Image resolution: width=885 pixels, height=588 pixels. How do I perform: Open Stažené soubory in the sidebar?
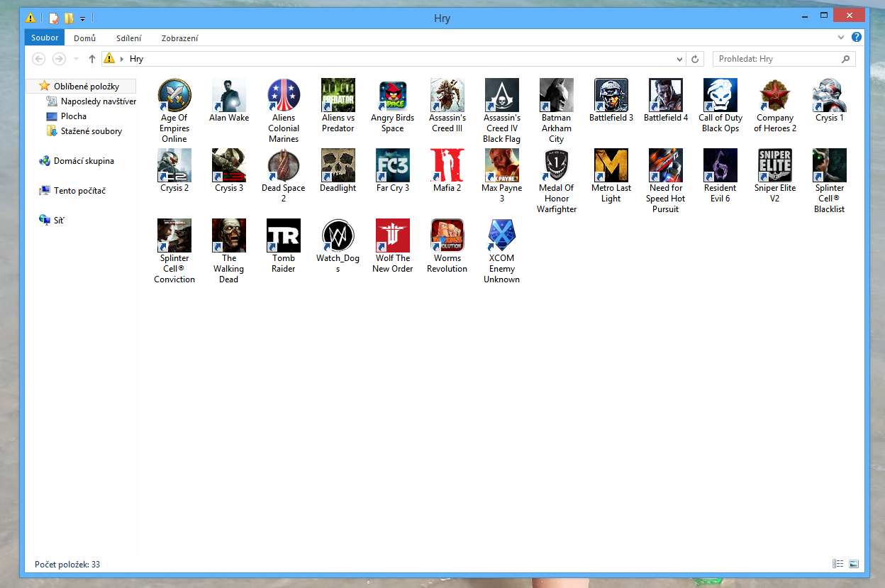click(x=91, y=131)
